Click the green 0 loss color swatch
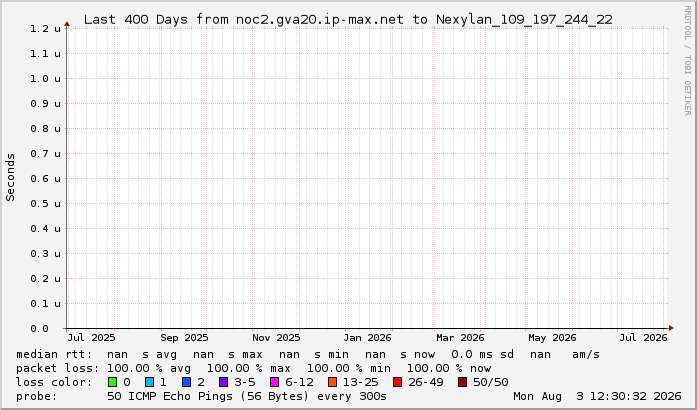The height and width of the screenshot is (410, 697). (x=112, y=382)
